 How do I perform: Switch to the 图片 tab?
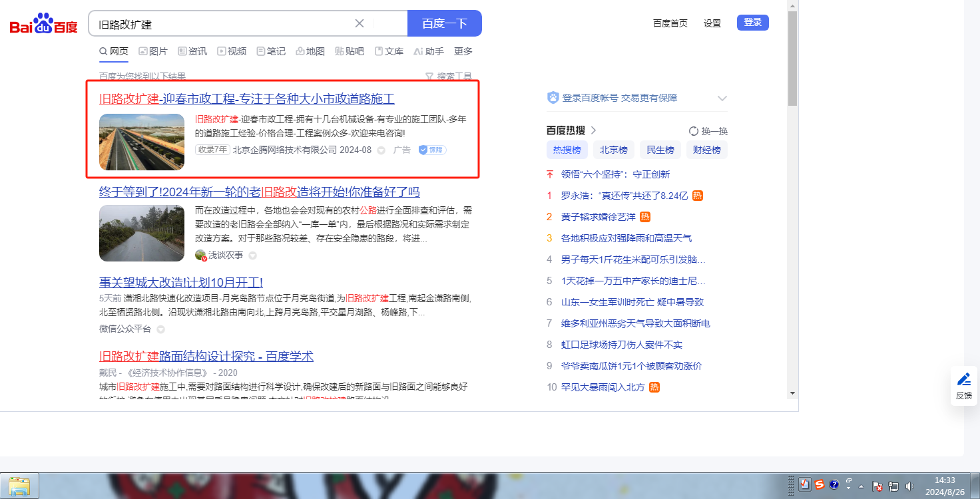[153, 51]
